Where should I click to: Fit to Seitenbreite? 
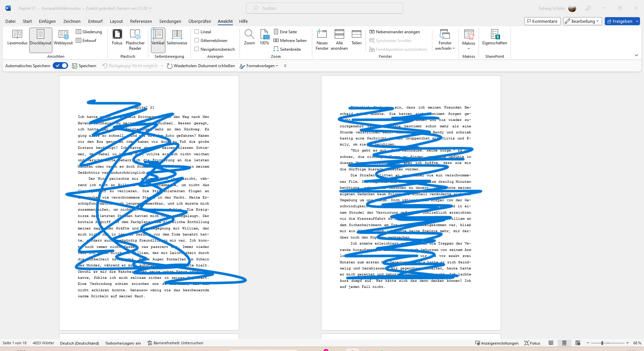(x=287, y=49)
